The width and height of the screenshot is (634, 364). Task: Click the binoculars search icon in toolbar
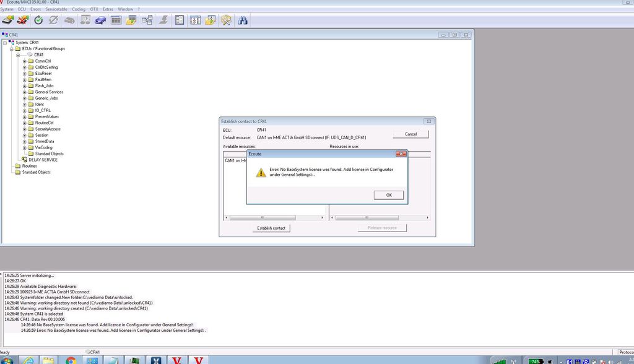(243, 20)
